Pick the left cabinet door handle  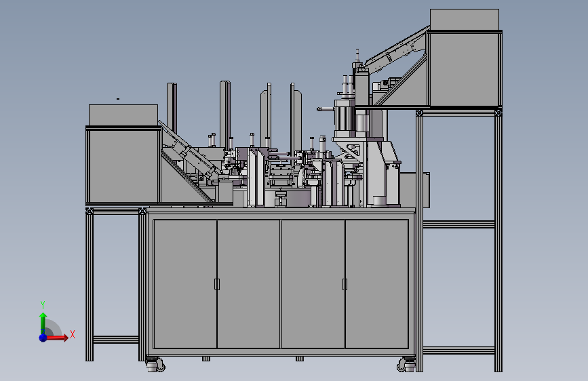click(217, 284)
